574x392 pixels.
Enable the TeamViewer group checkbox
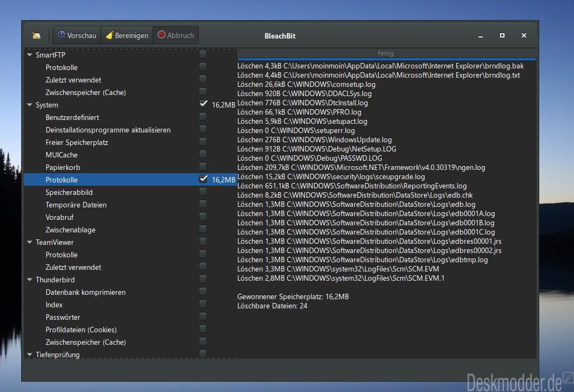tap(203, 242)
